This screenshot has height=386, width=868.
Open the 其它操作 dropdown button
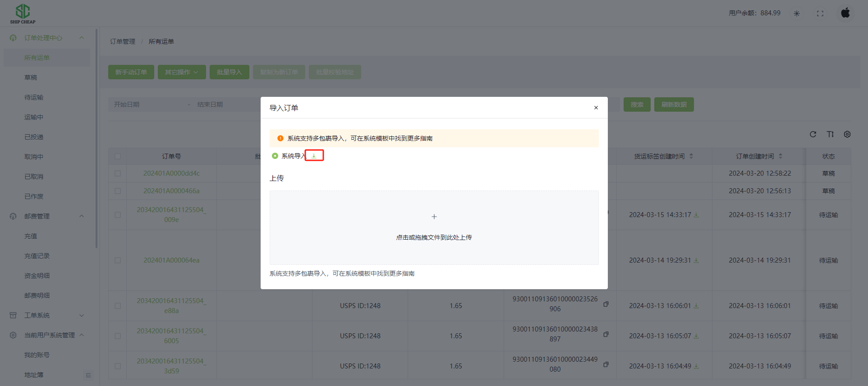point(181,72)
